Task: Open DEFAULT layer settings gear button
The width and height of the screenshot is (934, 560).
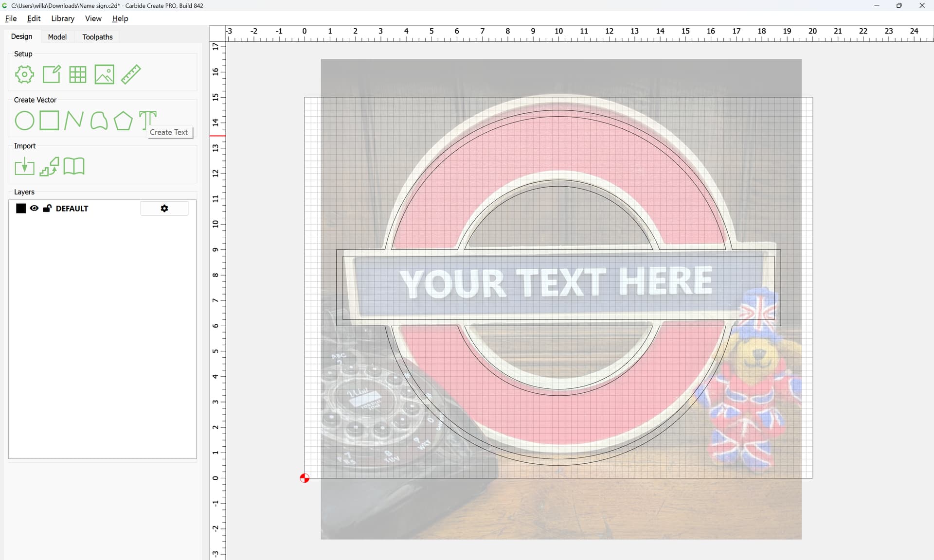Action: pos(164,209)
